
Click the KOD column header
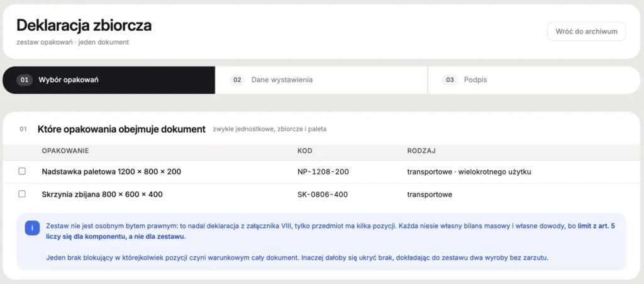tap(305, 151)
